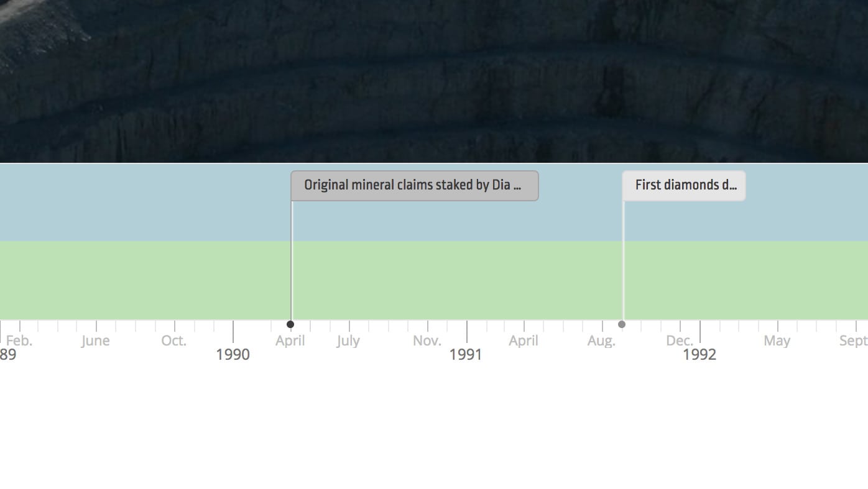The image size is (868, 489).
Task: Click the May month label
Action: (777, 340)
